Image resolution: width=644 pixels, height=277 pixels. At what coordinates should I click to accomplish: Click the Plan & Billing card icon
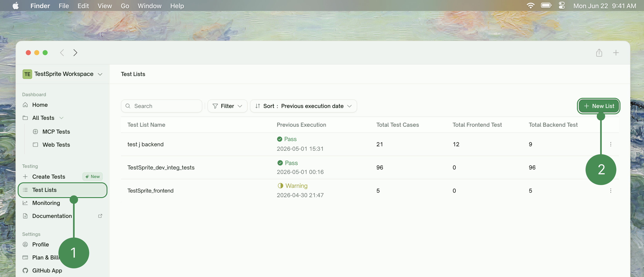point(25,258)
